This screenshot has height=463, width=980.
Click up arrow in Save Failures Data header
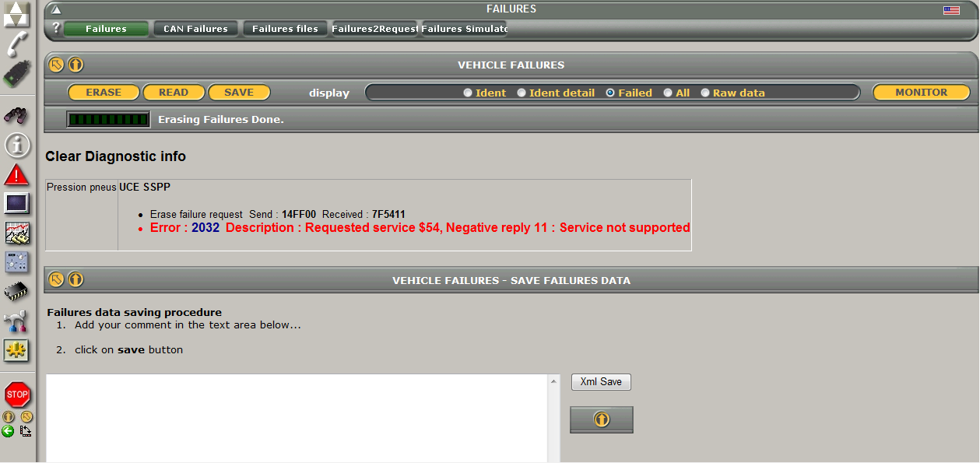click(76, 279)
